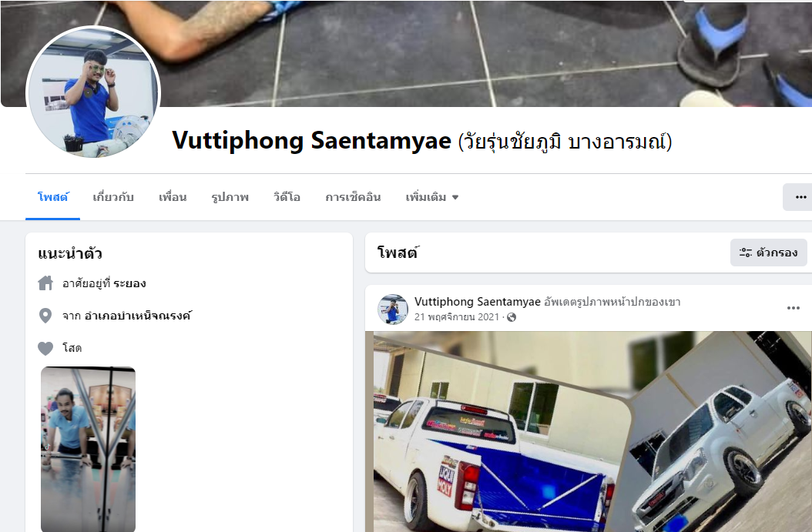Open the ตัวกรอง filters button

pos(769,253)
